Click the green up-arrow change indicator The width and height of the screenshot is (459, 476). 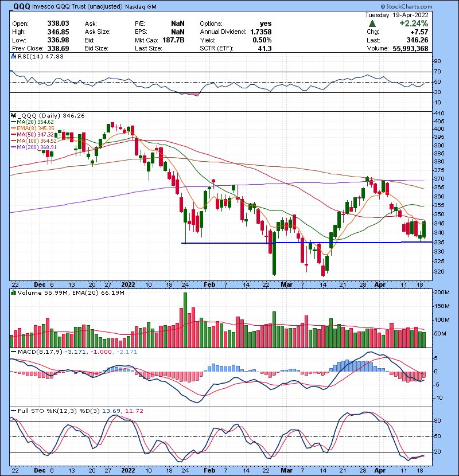[372, 24]
